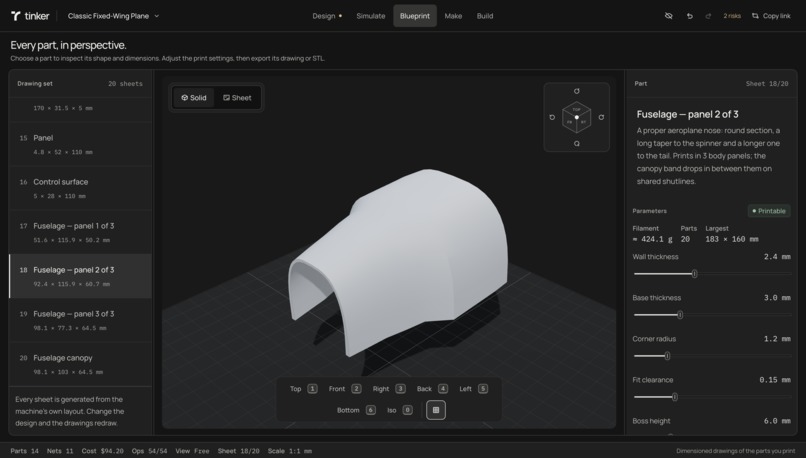Rotate view with bottom arrow of orientation cube
The image size is (806, 458).
[x=576, y=143]
